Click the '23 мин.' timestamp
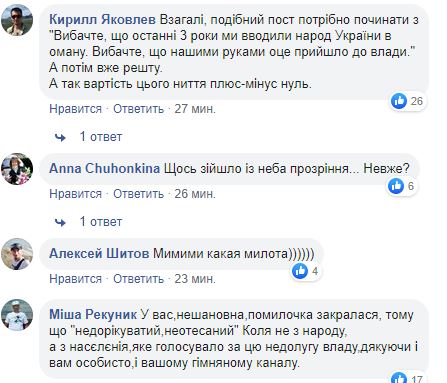447x383 pixels. click(195, 279)
